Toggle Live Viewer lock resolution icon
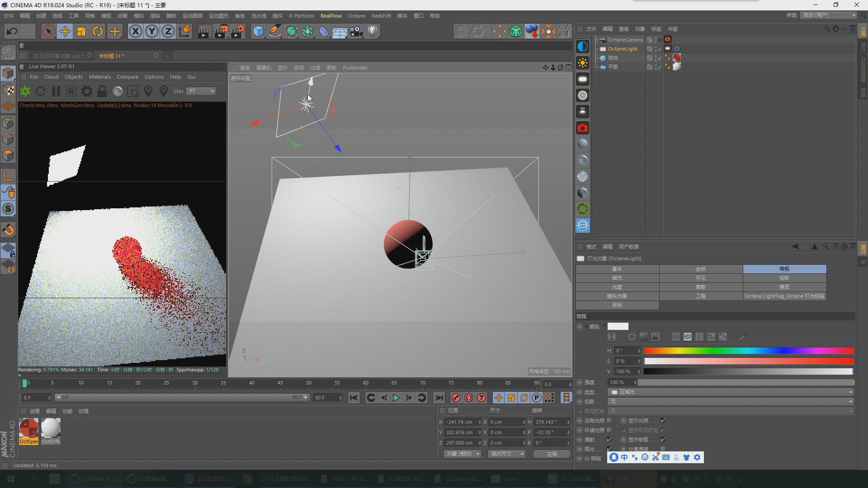 (102, 91)
